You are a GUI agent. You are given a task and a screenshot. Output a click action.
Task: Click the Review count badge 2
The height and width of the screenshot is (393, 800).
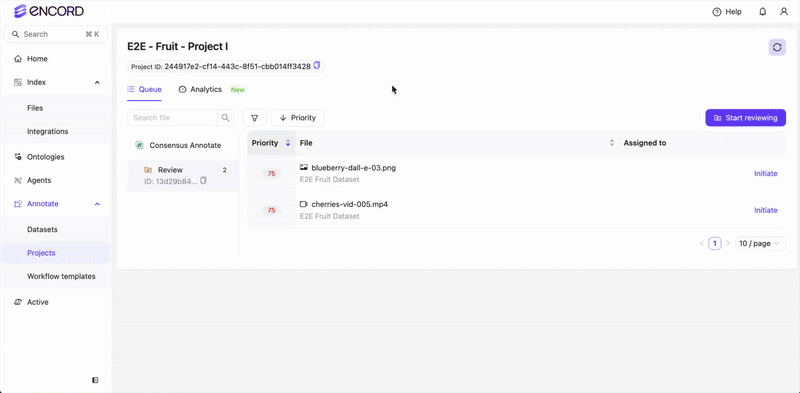(224, 170)
